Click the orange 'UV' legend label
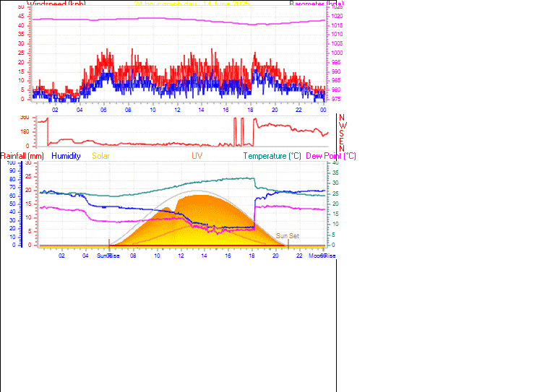This screenshot has width=550, height=392. tap(197, 156)
